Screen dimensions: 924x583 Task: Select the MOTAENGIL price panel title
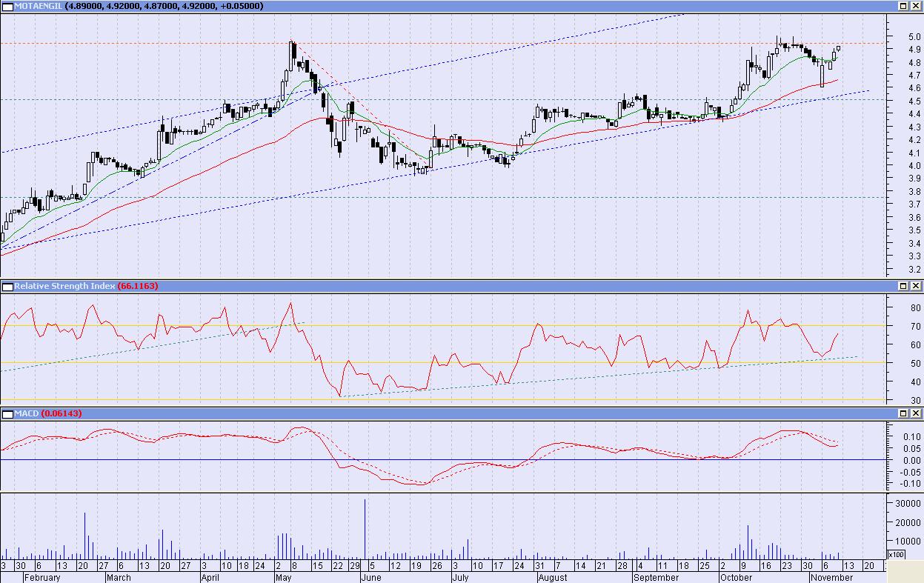pyautogui.click(x=38, y=6)
